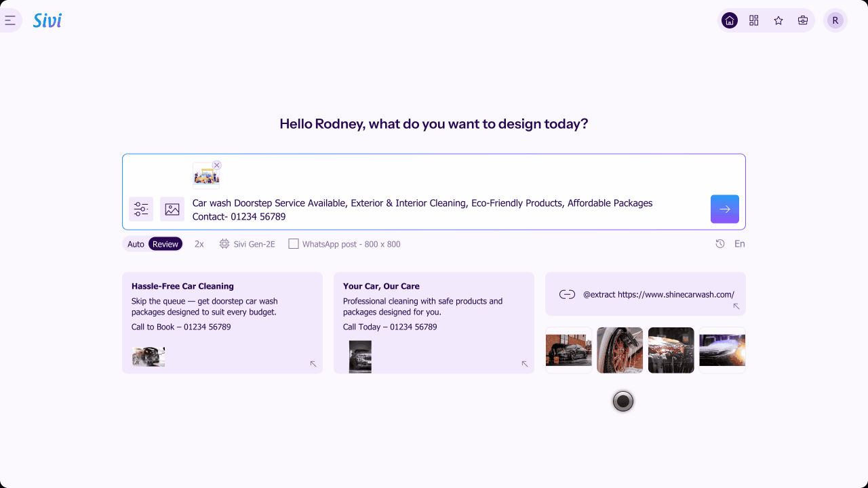Screen dimensions: 868x488
Task: Click the Sivi logo
Action: pos(47,20)
